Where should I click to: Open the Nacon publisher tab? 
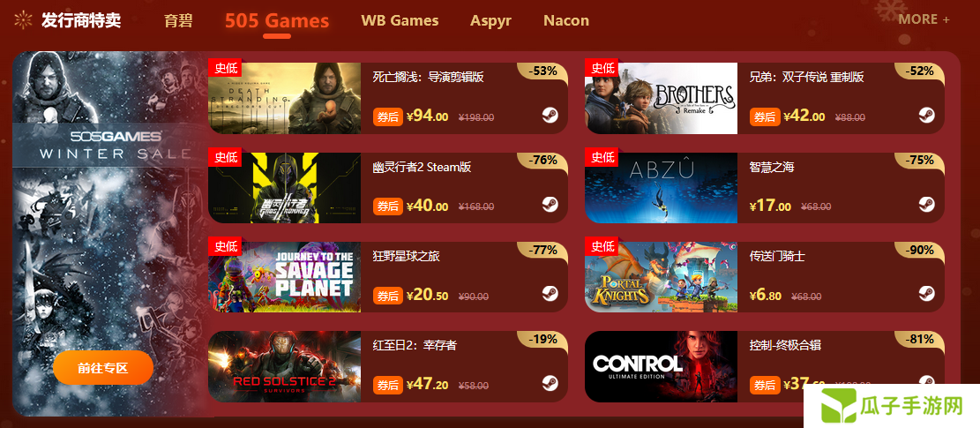tap(566, 20)
